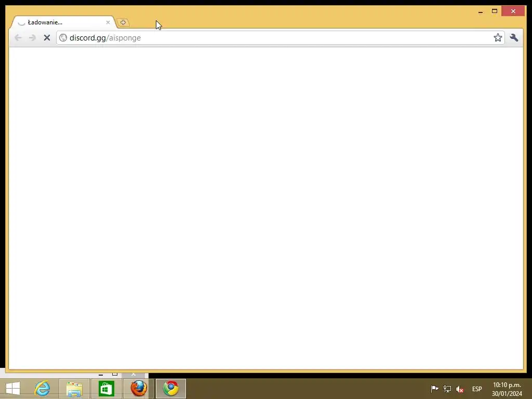The width and height of the screenshot is (532, 399).
Task: Close the Chrome window
Action: click(x=513, y=11)
